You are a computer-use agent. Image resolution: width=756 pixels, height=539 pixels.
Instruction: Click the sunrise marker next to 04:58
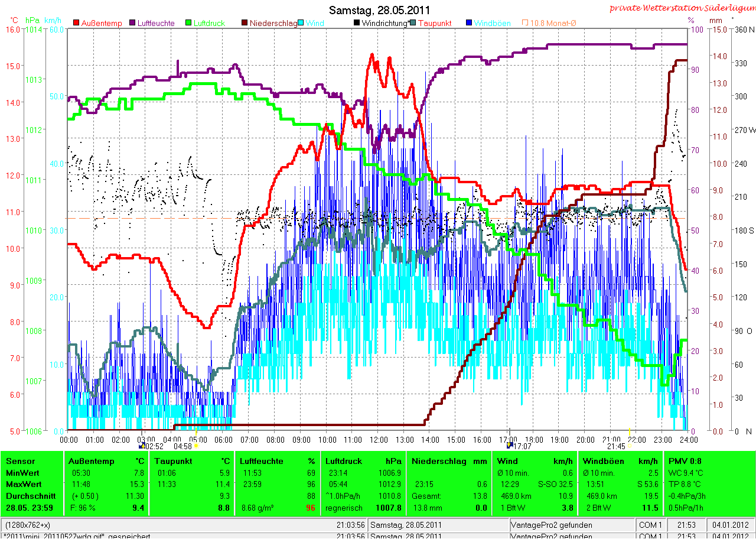(197, 446)
